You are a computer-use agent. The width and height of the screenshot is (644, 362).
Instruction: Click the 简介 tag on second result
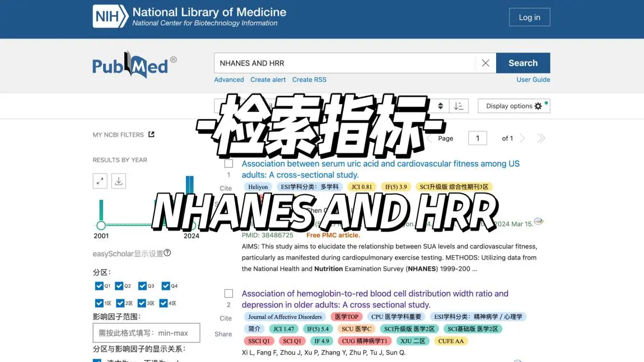point(254,329)
